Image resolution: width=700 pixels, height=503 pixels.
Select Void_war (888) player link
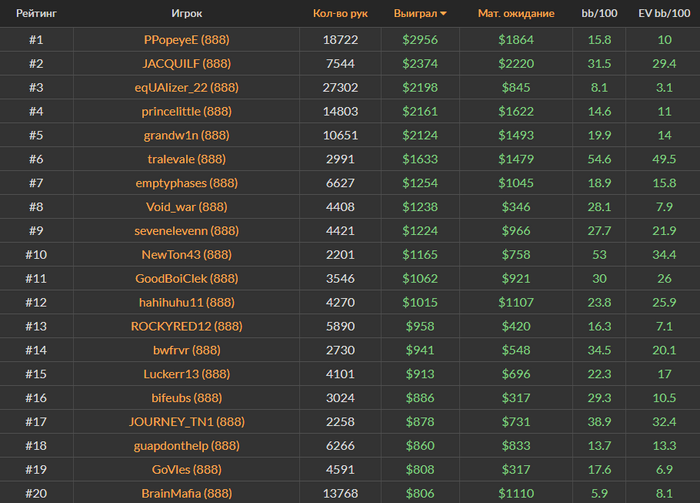pyautogui.click(x=186, y=207)
